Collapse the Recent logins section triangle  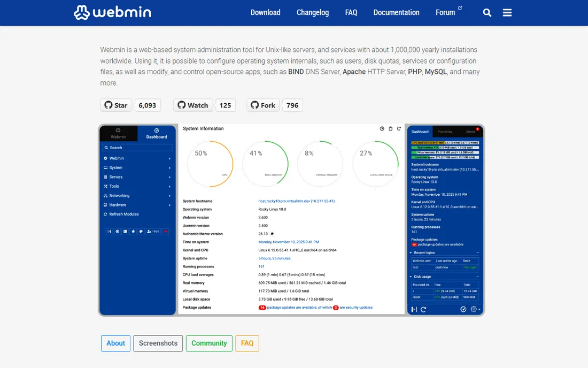[x=411, y=253]
